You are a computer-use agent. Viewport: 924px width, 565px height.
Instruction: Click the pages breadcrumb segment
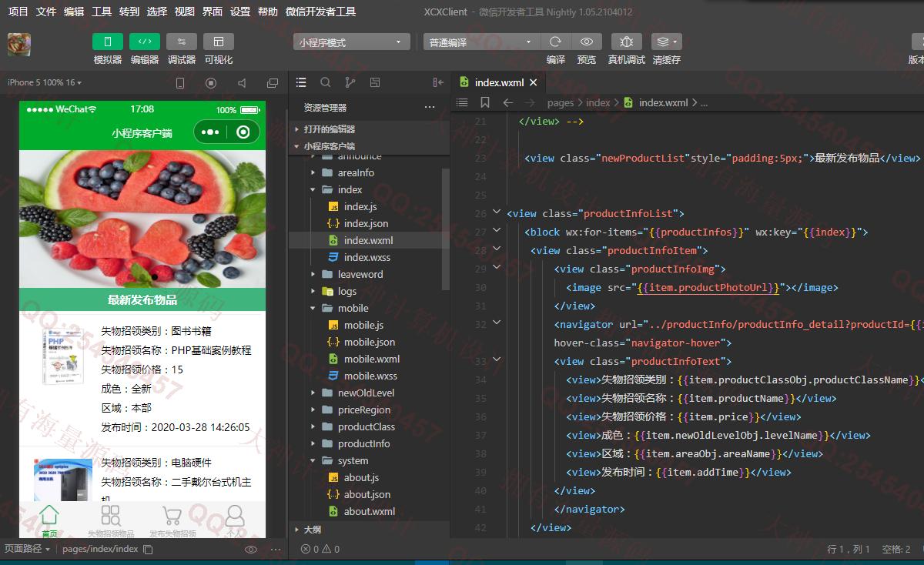[561, 102]
